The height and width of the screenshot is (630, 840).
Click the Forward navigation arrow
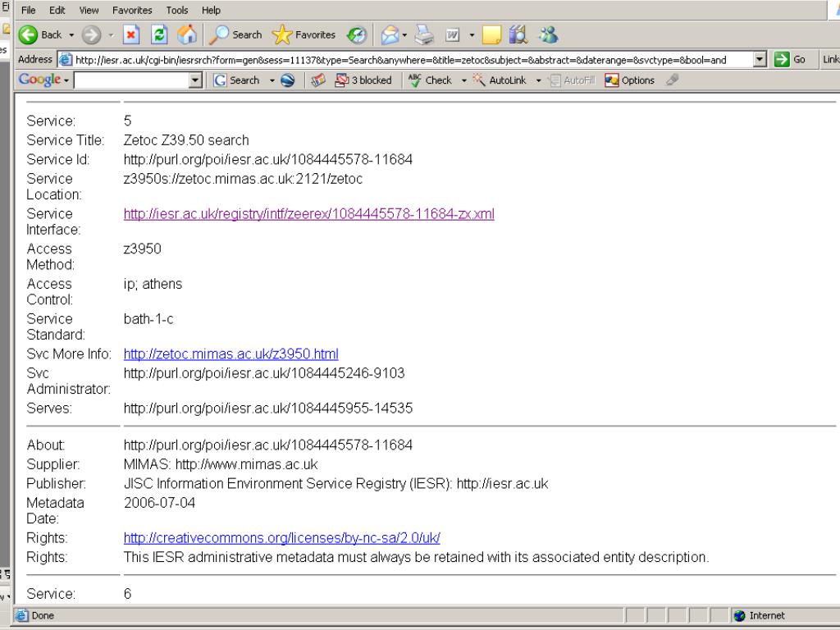91,34
